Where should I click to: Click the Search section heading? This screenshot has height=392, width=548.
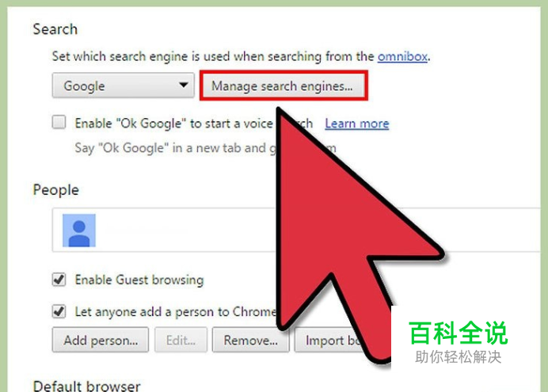[55, 29]
